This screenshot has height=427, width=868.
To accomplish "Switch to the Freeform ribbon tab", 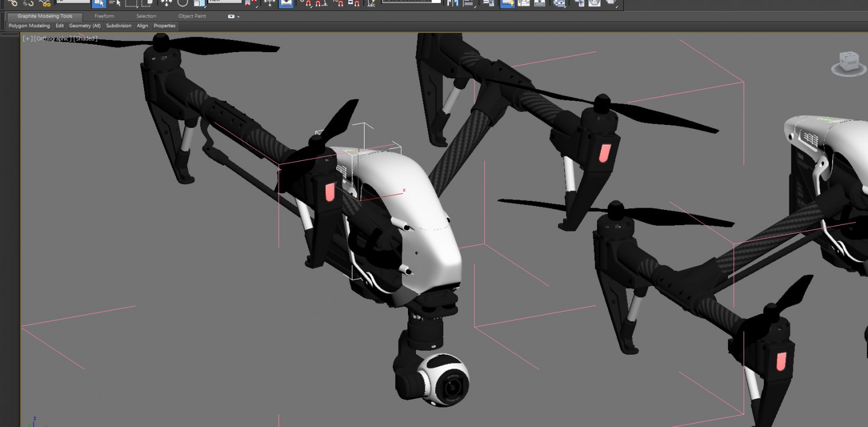I will pos(104,16).
